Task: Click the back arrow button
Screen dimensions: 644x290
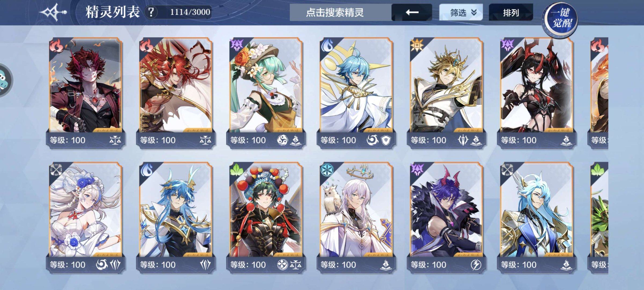Action: [x=412, y=12]
